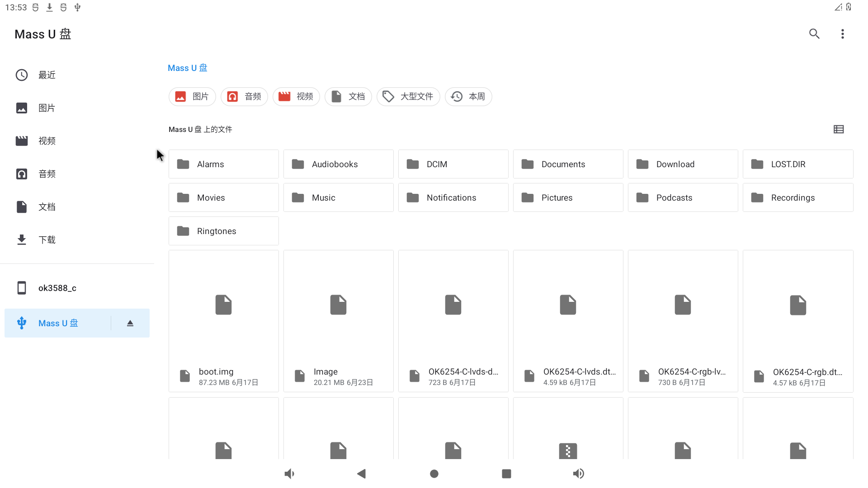Select the OK6254-C-lvds-d... file
This screenshot has height=488, width=868.
pyautogui.click(x=453, y=321)
